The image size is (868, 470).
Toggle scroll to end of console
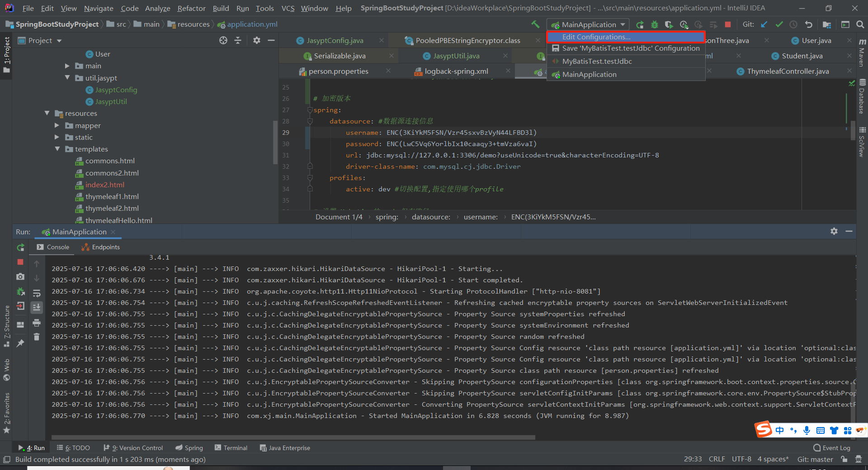(x=37, y=308)
